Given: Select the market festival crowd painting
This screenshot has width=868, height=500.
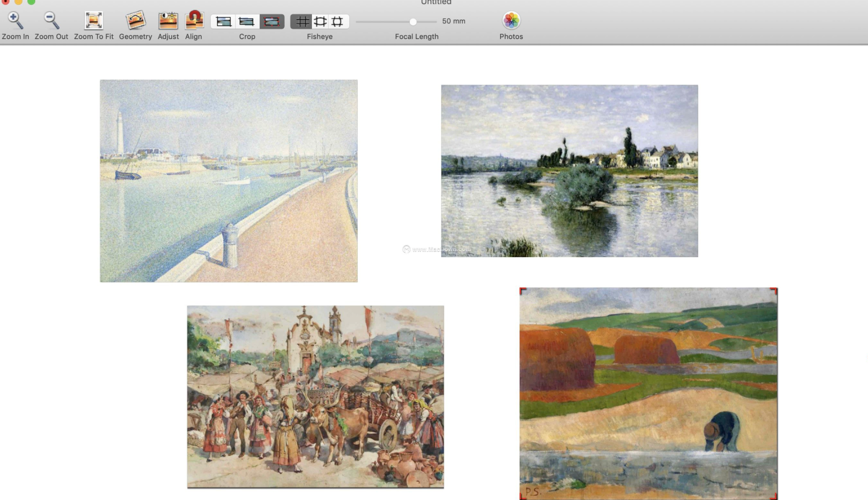Looking at the screenshot, I should coord(315,397).
